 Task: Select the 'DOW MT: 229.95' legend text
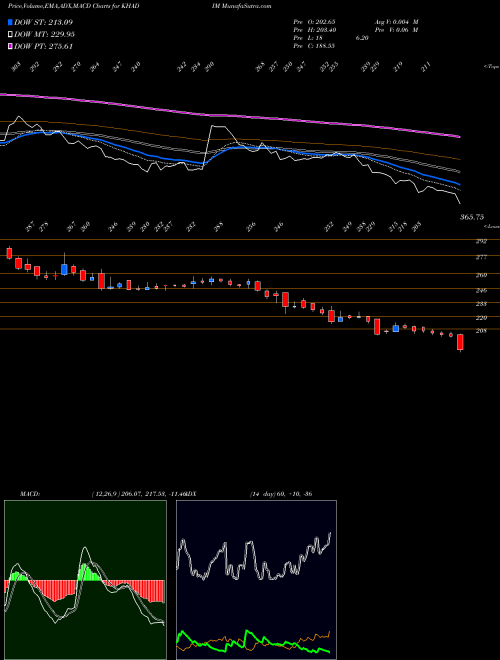coord(44,35)
